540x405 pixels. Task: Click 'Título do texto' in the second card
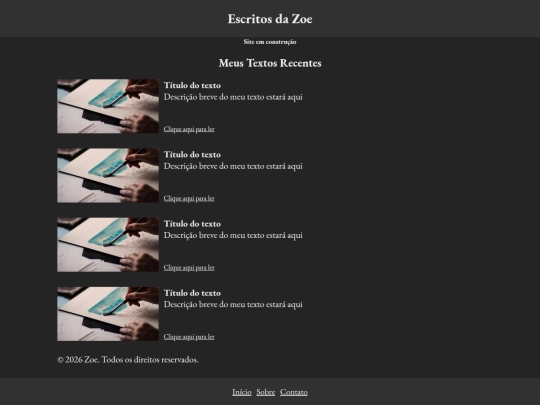coord(192,155)
